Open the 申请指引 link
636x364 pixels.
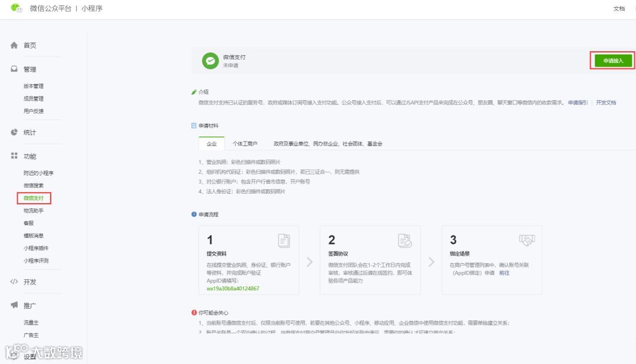(578, 102)
